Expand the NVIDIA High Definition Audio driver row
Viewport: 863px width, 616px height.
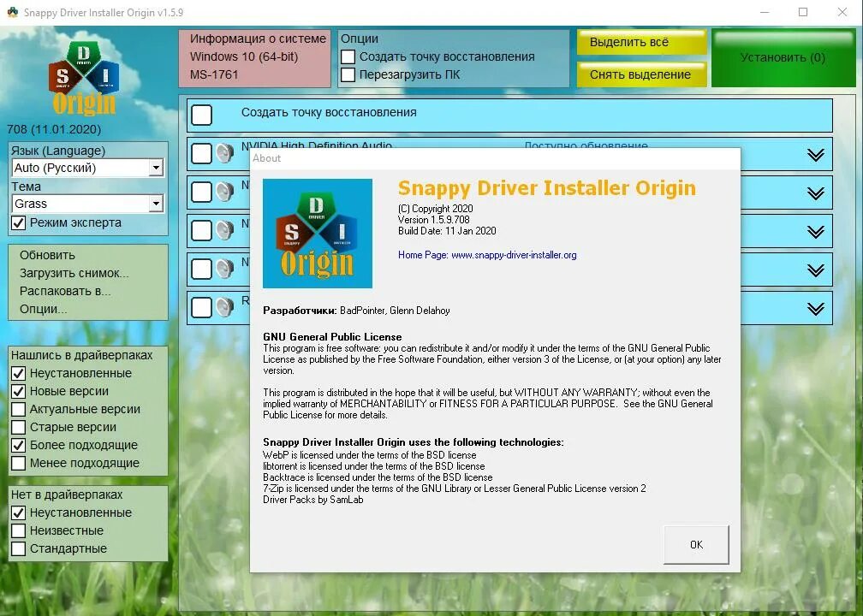click(816, 155)
